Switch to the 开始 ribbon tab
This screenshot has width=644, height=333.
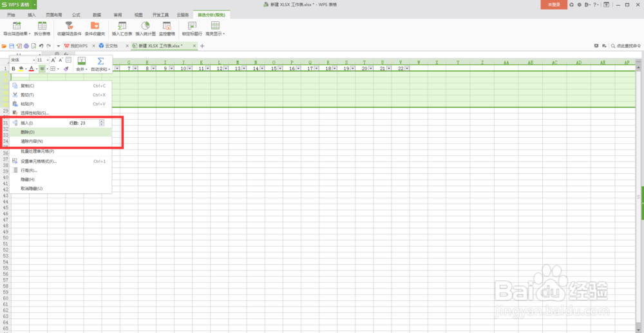tap(11, 15)
